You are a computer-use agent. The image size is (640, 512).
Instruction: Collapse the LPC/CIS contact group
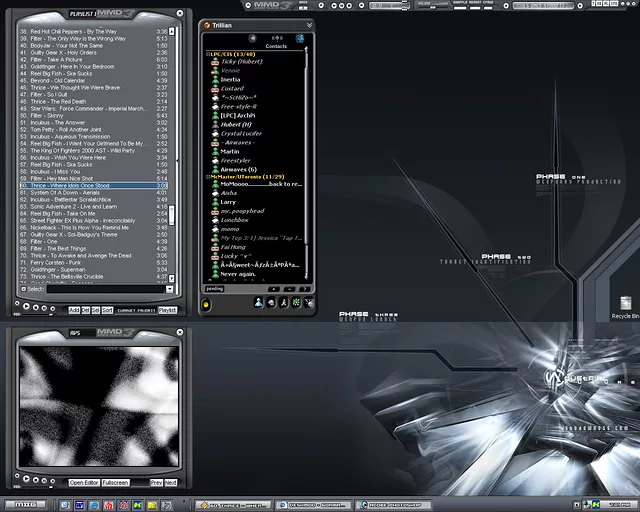coord(208,54)
